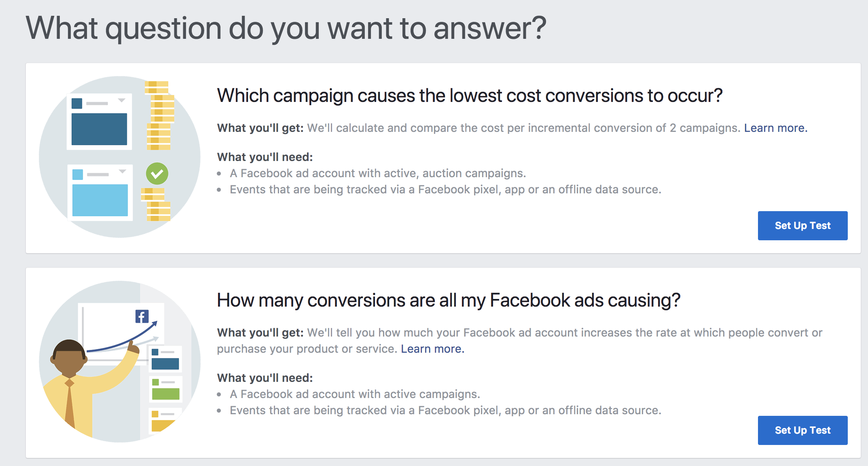Click dropdown arrow on dark blue ad mockup
The height and width of the screenshot is (466, 868).
(121, 100)
